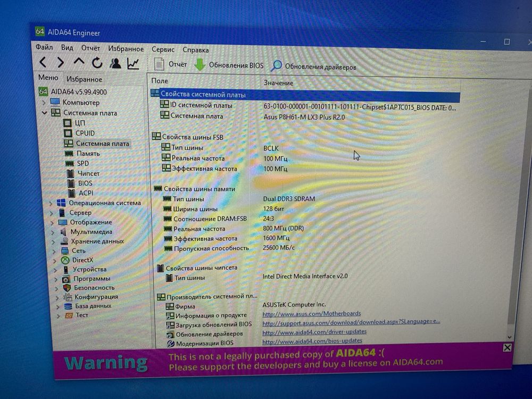This screenshot has width=532, height=399.
Task: Select the Соотношение DRAM:FSB row
Action: (219, 219)
